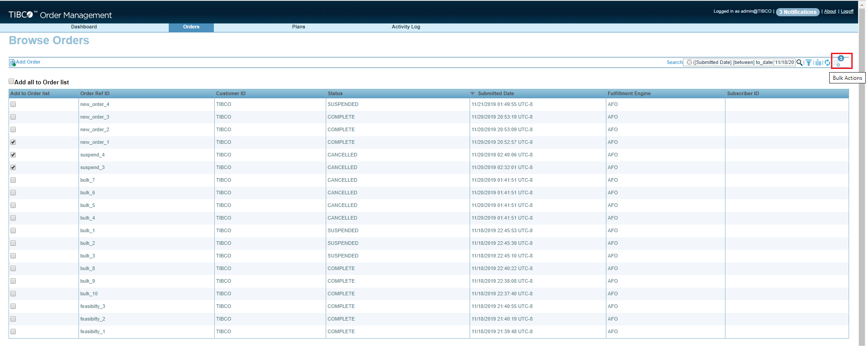868x349 pixels.
Task: Click the Logoff link
Action: point(847,11)
